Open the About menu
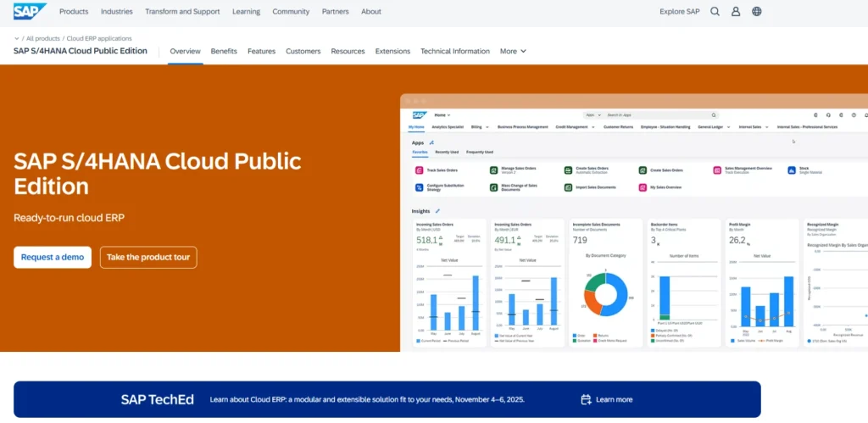Screen dimensions: 868x423 (x=371, y=11)
